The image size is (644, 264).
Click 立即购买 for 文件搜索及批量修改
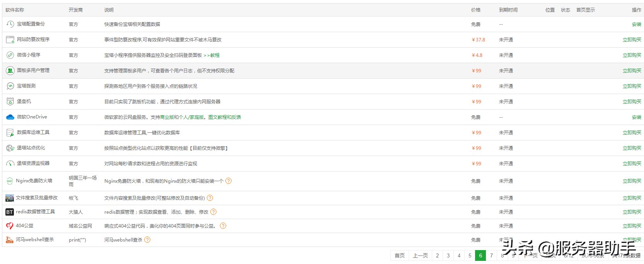[632, 198]
